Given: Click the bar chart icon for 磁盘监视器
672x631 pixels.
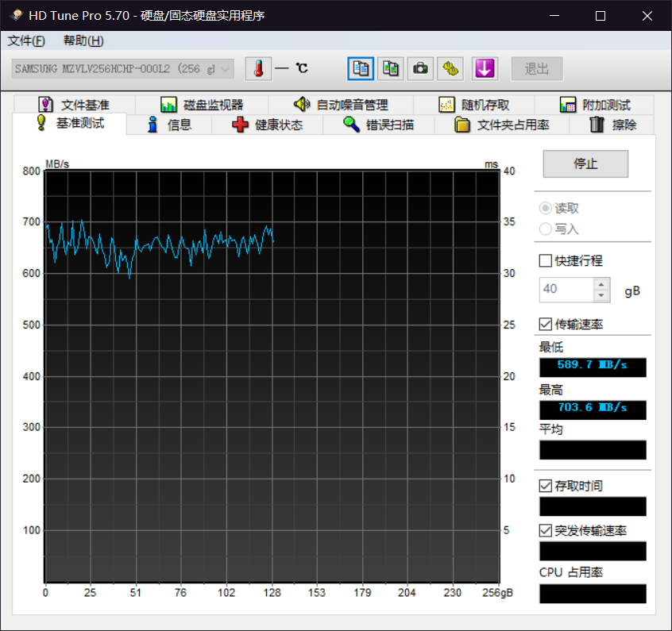Looking at the screenshot, I should pos(168,105).
